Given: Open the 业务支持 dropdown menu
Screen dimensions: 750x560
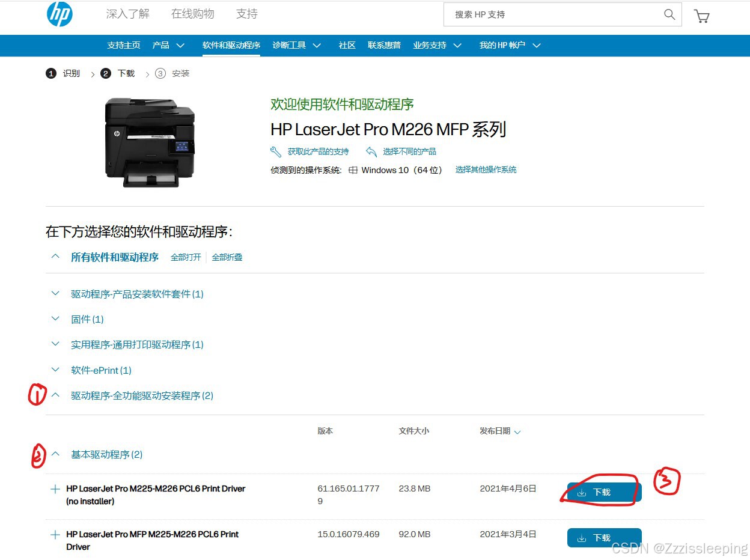Looking at the screenshot, I should pos(437,46).
